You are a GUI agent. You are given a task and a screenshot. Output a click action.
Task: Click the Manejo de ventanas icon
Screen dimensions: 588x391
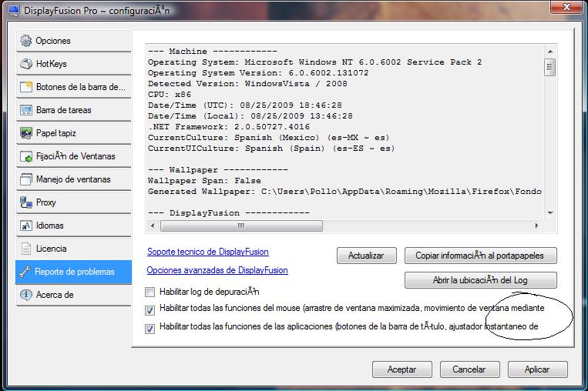click(x=25, y=179)
